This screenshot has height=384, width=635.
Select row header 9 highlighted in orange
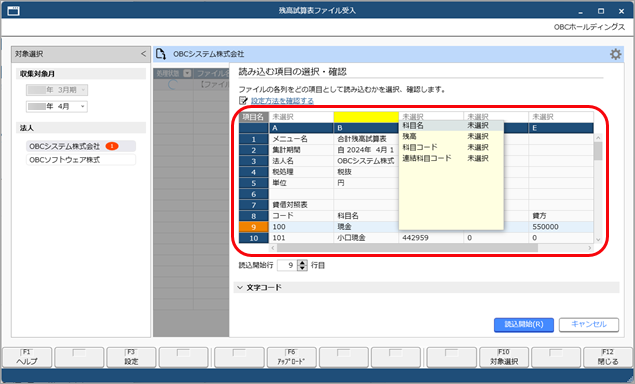tap(254, 227)
